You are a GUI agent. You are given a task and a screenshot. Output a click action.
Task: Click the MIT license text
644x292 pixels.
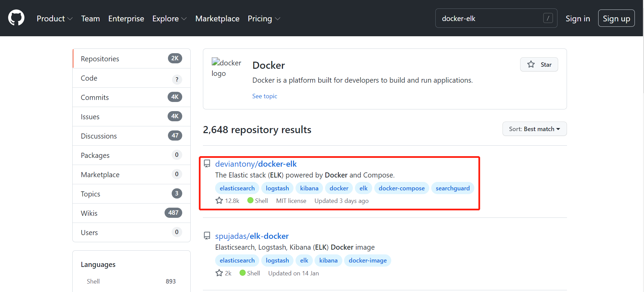click(x=291, y=201)
